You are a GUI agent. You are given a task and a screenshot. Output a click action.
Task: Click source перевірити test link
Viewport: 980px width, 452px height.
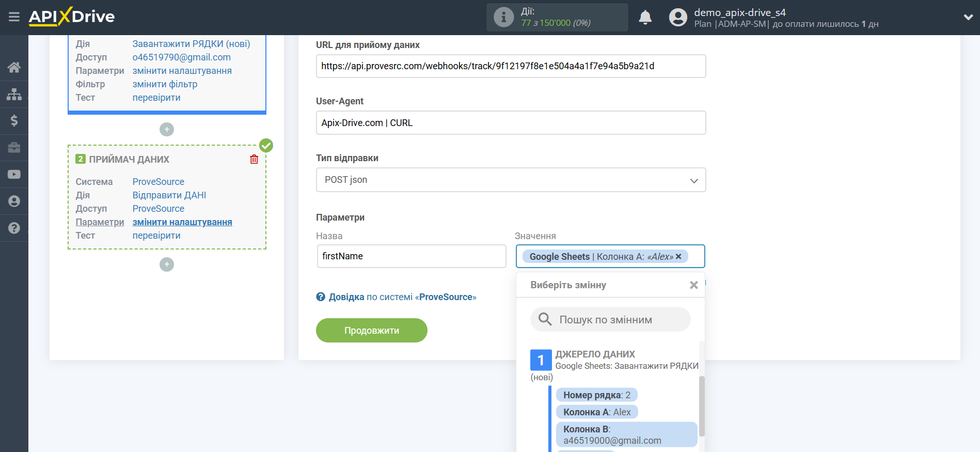156,98
